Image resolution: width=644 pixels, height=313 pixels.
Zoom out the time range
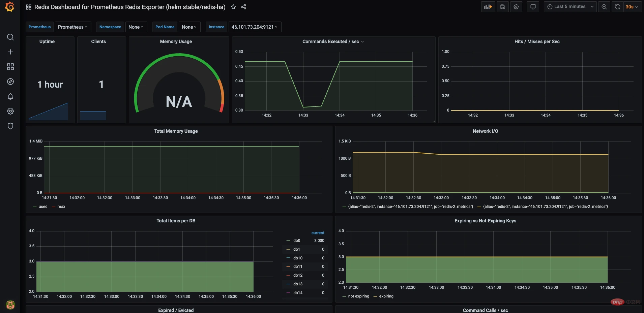point(604,7)
